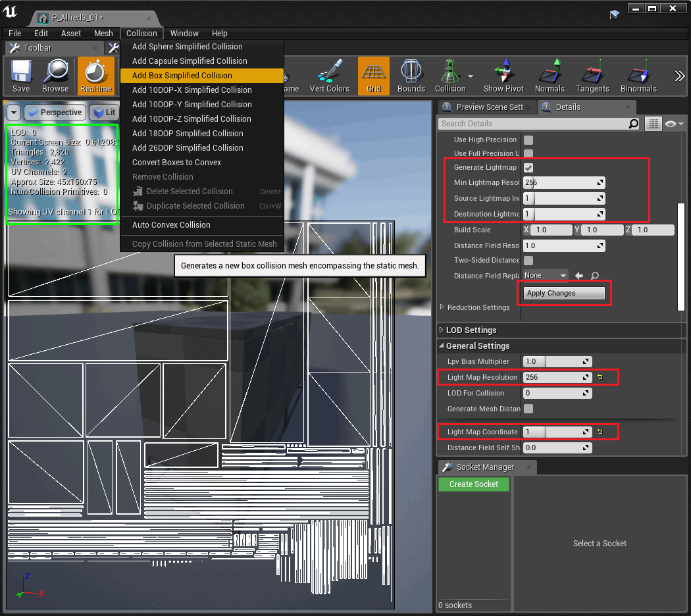
Task: Enable Use High Precision checkbox
Action: tap(528, 140)
